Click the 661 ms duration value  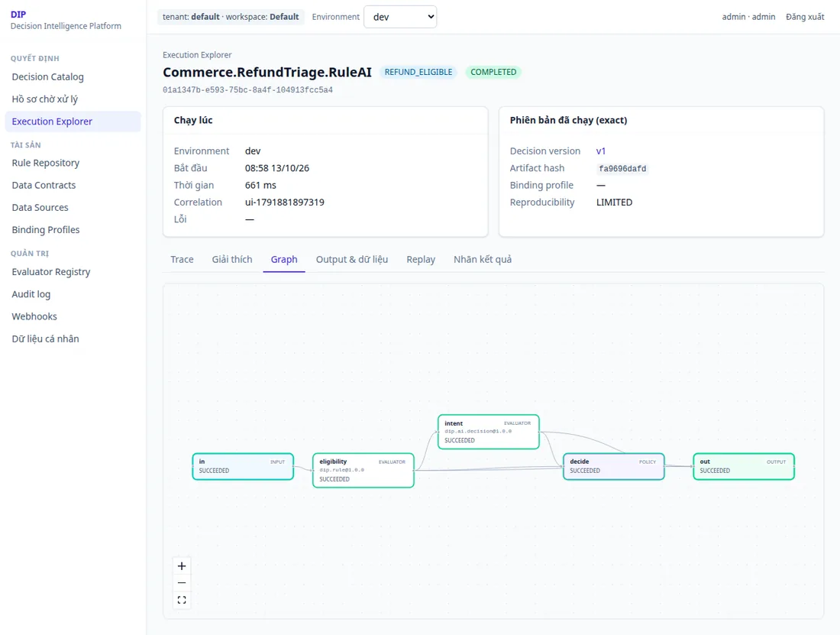coord(260,186)
